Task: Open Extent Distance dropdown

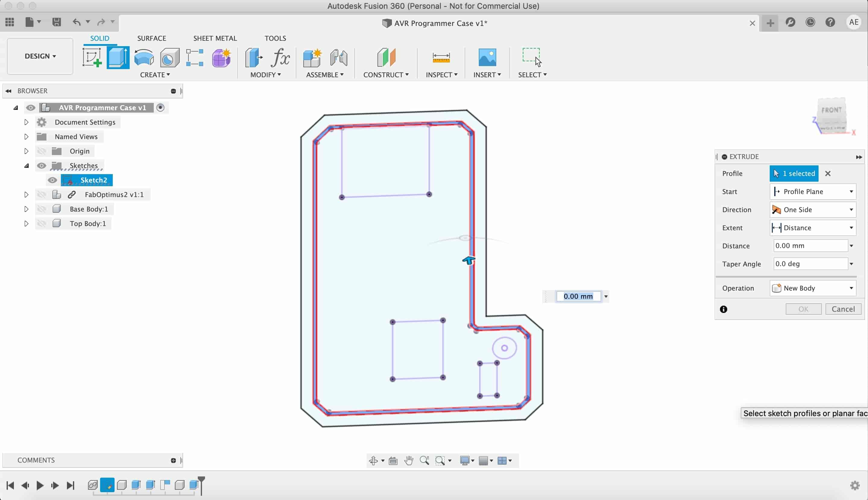Action: tap(813, 228)
